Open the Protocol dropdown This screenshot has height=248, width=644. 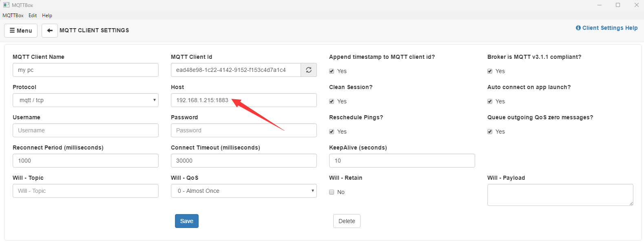point(86,100)
